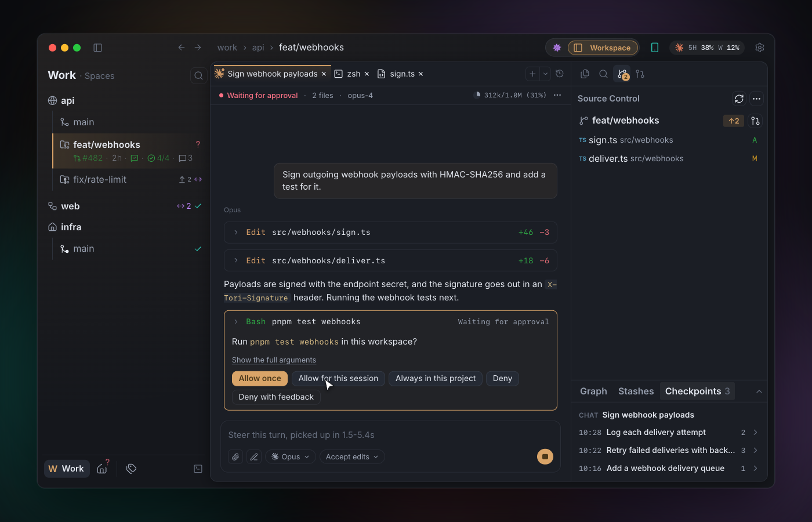Click the pencil edit icon in composer
The image size is (812, 522).
254,457
